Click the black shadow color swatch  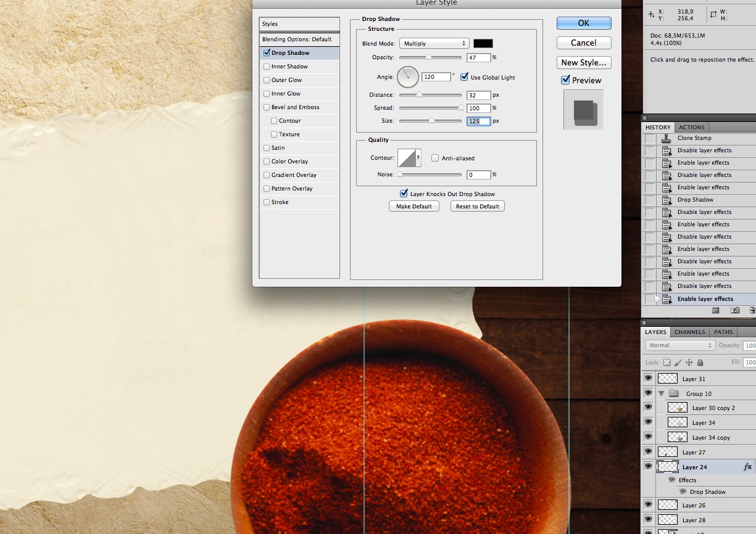(483, 44)
